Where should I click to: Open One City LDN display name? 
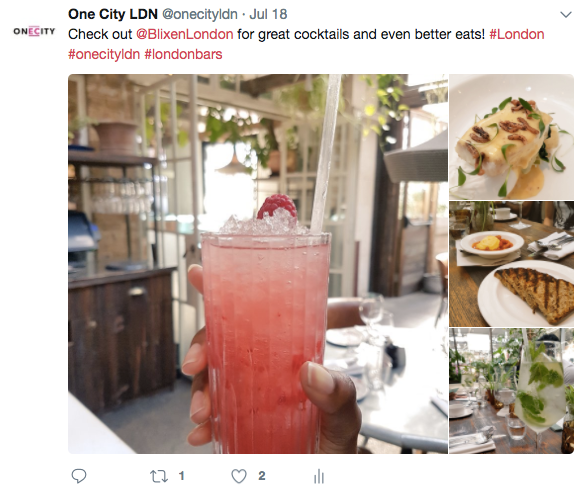pyautogui.click(x=113, y=14)
